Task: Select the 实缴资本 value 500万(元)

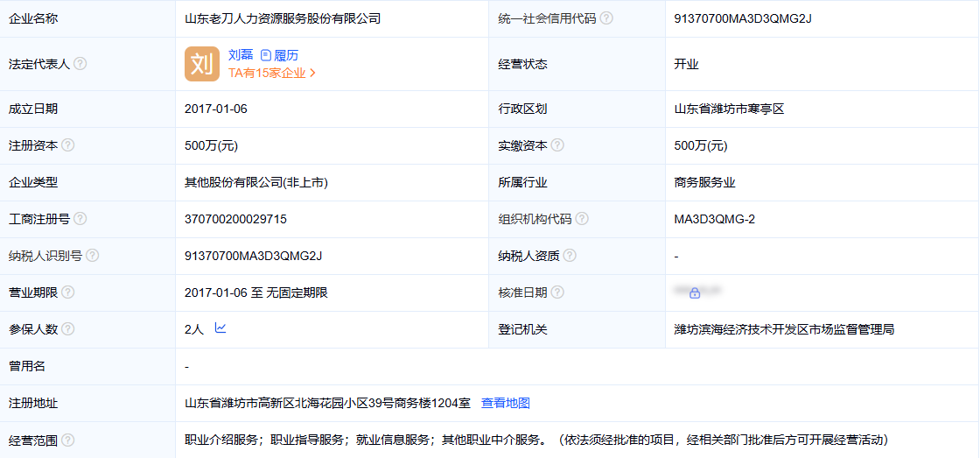Action: 701,145
